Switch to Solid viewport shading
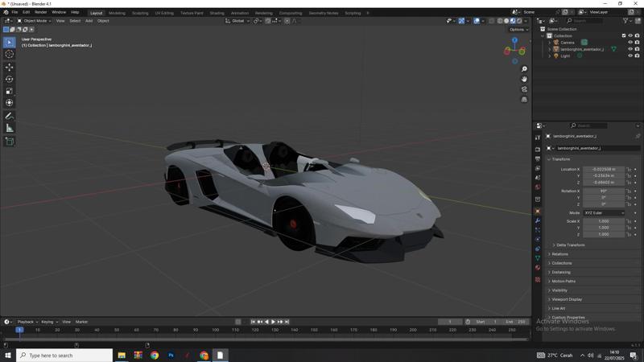The image size is (644, 362). coord(506,21)
